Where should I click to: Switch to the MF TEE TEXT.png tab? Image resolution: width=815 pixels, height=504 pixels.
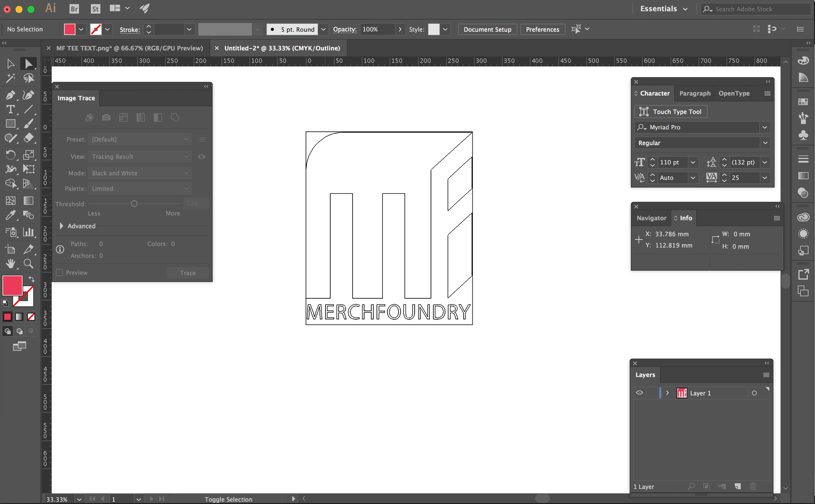coord(129,48)
